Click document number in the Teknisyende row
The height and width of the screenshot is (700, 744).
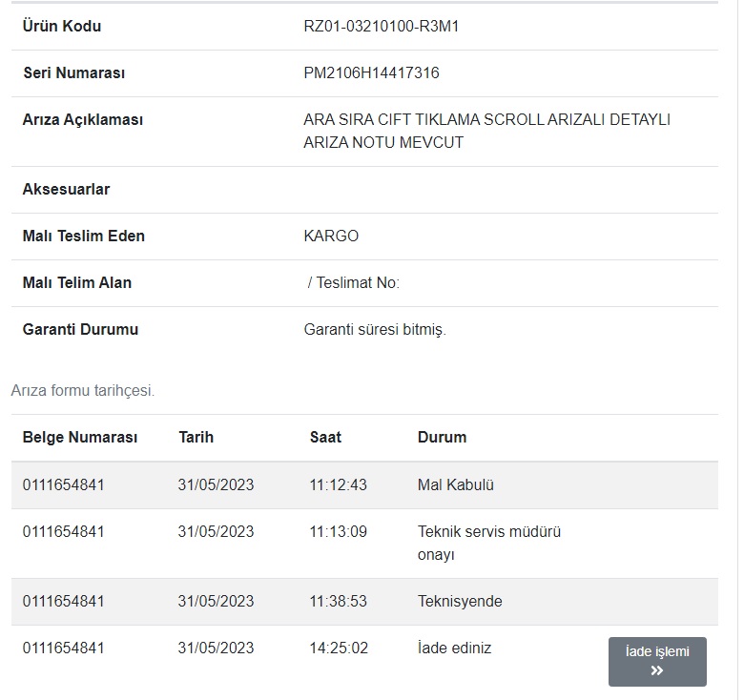click(x=63, y=602)
